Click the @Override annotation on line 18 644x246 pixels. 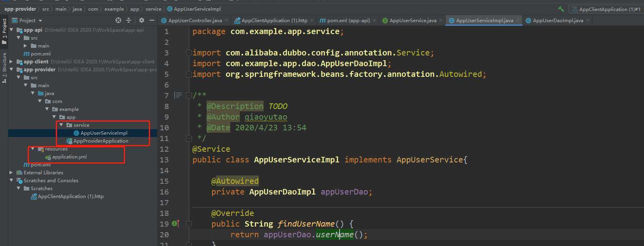pyautogui.click(x=232, y=213)
